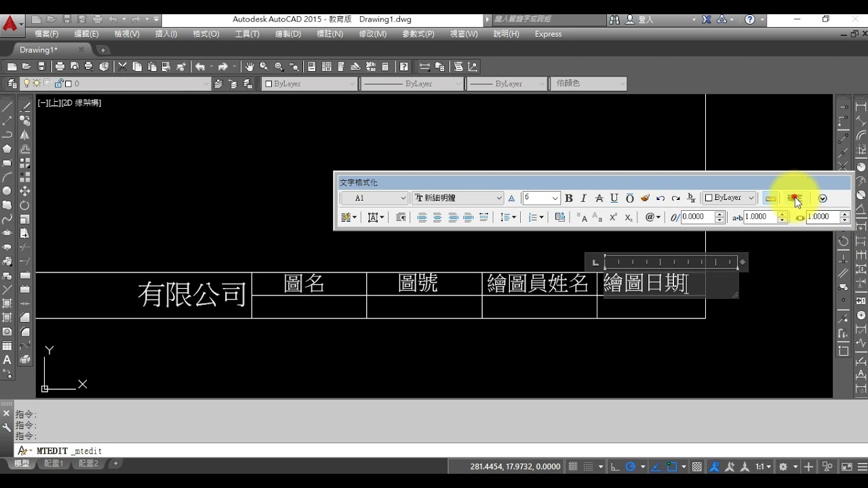868x488 pixels.
Task: Click the stack fraction icon
Action: pyautogui.click(x=691, y=198)
